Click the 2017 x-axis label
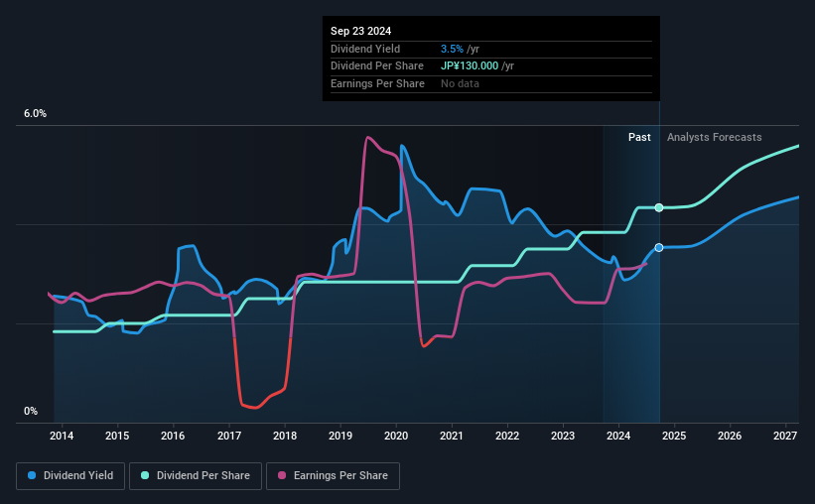This screenshot has width=815, height=504. click(x=228, y=436)
